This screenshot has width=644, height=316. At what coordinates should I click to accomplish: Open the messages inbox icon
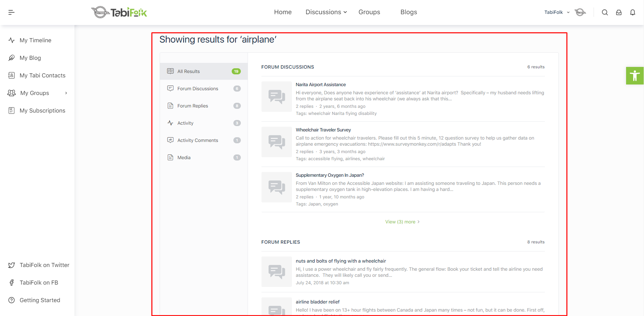pyautogui.click(x=619, y=13)
